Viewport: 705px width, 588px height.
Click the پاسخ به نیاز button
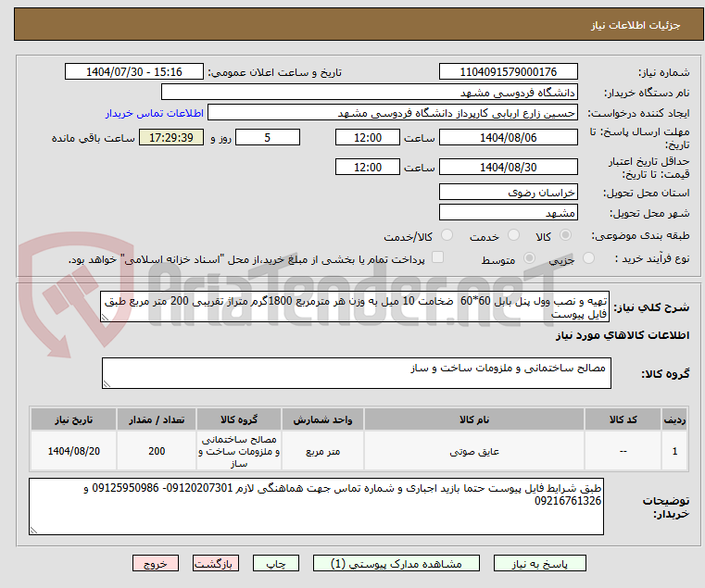[539, 563]
